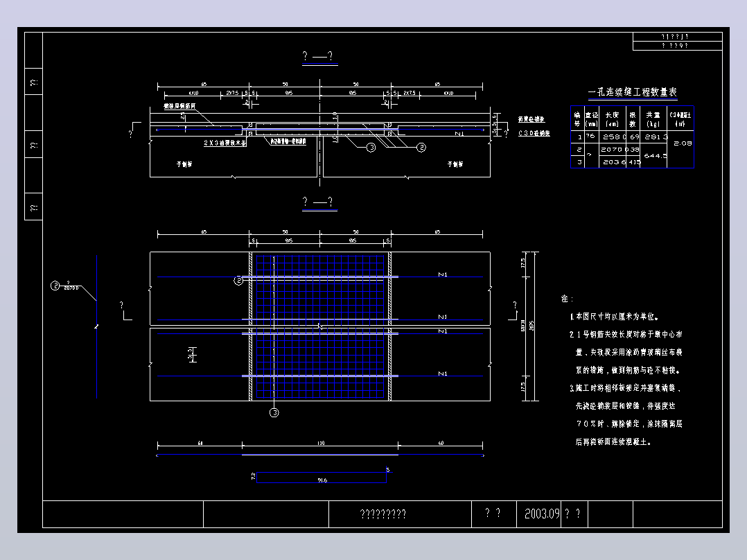This screenshot has width=747, height=560.
Task: Click table value 2.08
Action: 683,143
